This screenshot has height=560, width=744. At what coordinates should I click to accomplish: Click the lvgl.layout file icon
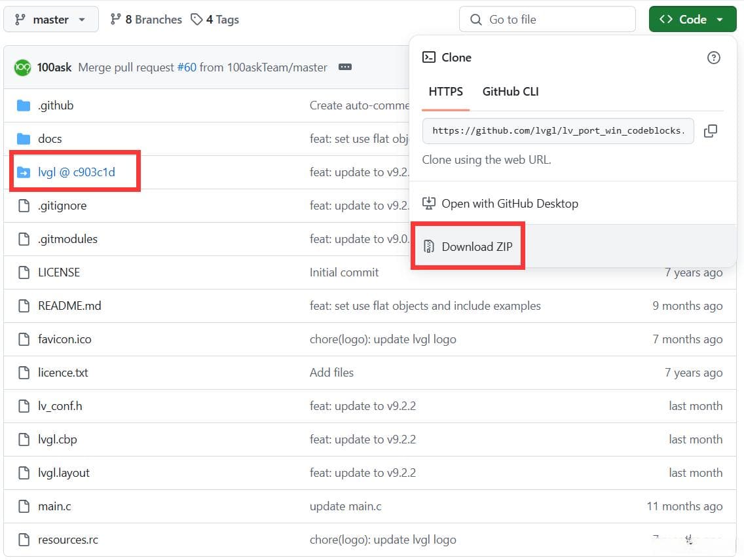tap(24, 473)
